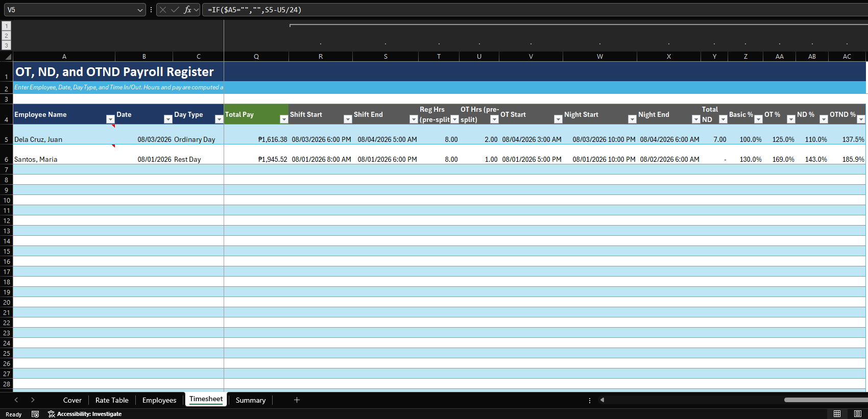Image resolution: width=868 pixels, height=419 pixels.
Task: Click the horizontal scrollbar thumb
Action: coord(826,400)
